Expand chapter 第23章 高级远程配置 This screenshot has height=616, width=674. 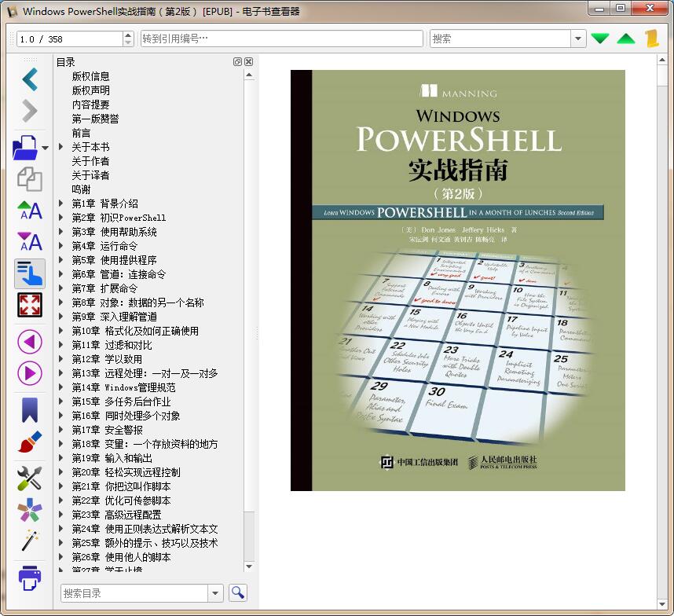(61, 515)
